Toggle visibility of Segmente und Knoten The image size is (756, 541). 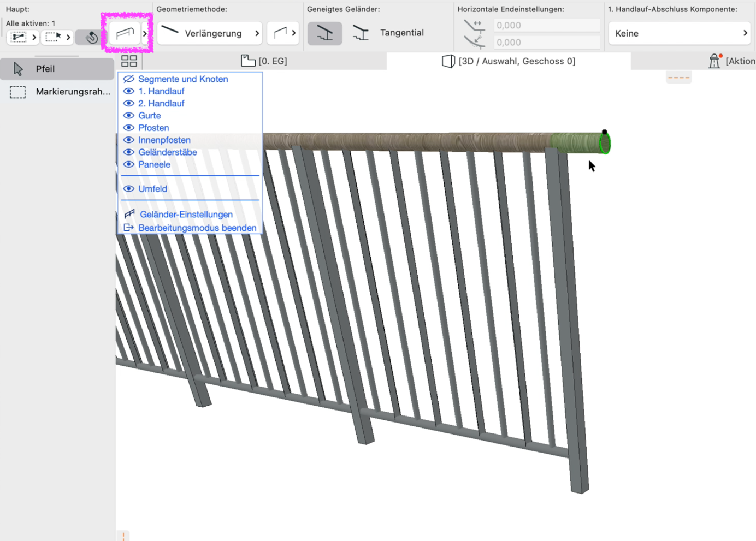(x=128, y=79)
